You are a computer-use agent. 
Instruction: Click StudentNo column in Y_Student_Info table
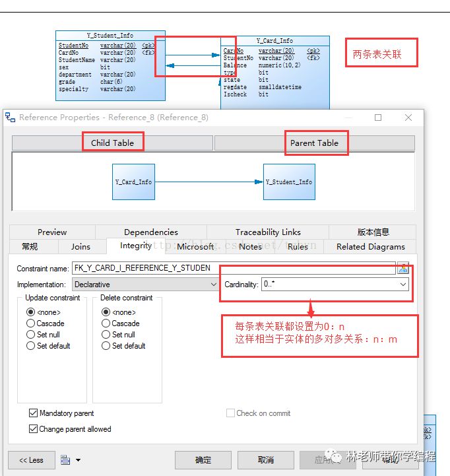tap(73, 46)
